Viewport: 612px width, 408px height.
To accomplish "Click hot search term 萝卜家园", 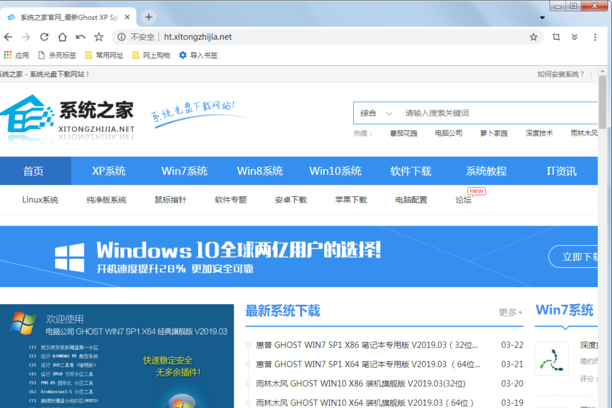I will [x=494, y=134].
